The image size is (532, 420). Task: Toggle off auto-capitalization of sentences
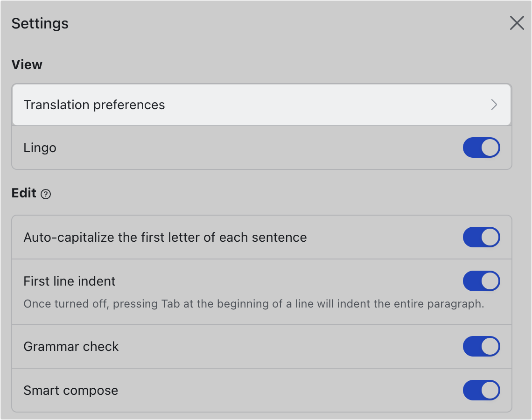[x=481, y=237]
